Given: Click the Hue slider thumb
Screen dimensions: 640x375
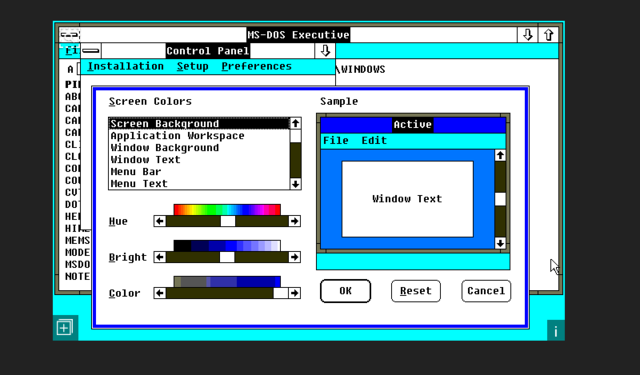Looking at the screenshot, I should [x=228, y=221].
